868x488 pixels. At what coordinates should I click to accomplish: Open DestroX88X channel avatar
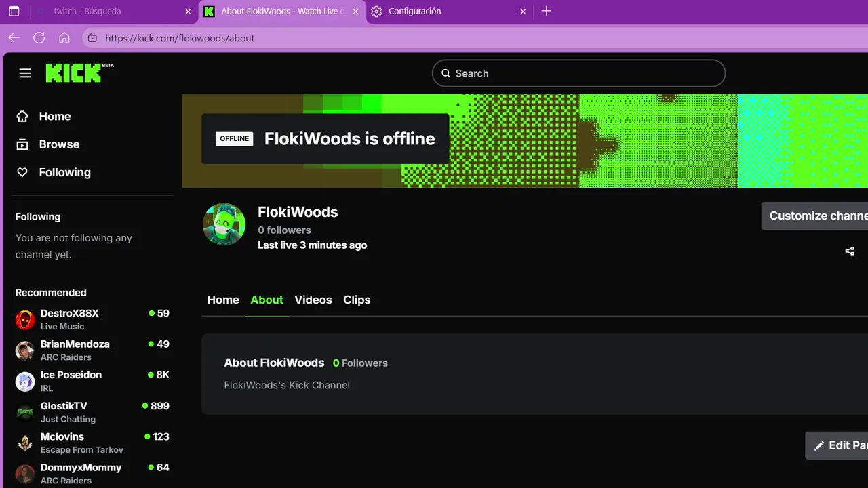point(25,320)
